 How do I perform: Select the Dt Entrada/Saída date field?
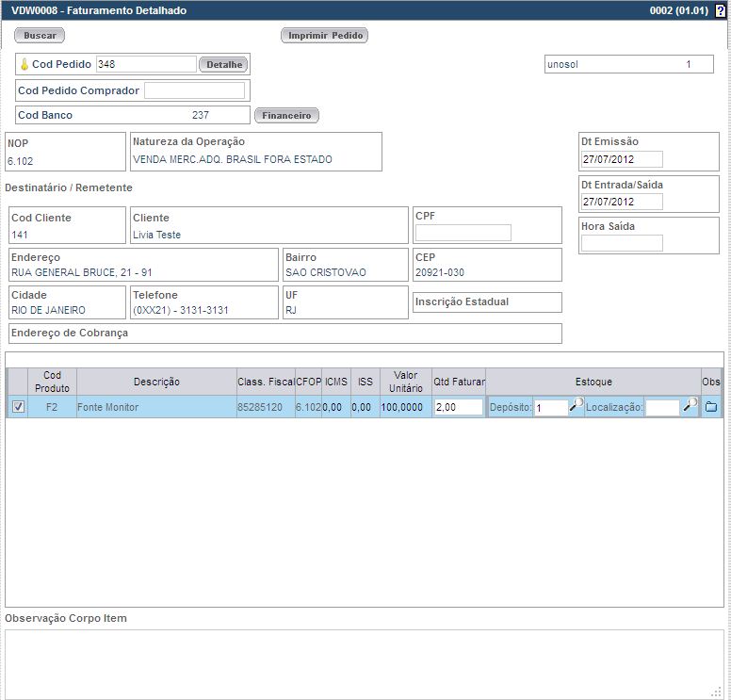point(622,202)
